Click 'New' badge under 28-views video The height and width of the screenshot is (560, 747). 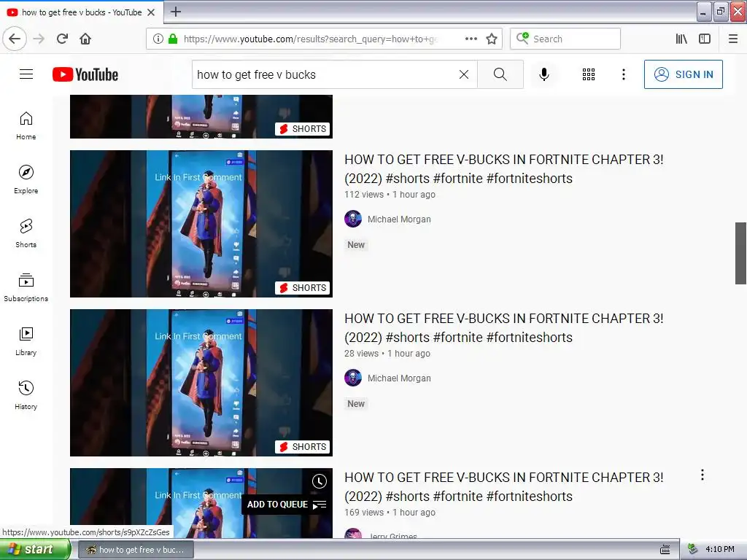356,404
